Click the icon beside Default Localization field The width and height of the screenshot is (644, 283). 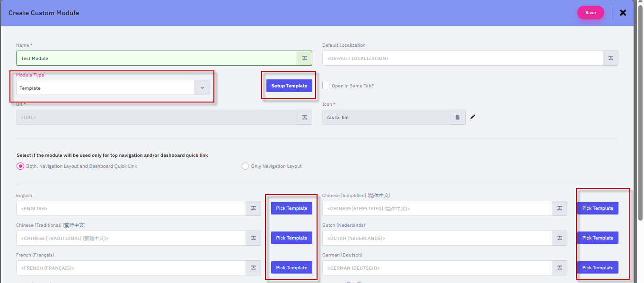[610, 58]
